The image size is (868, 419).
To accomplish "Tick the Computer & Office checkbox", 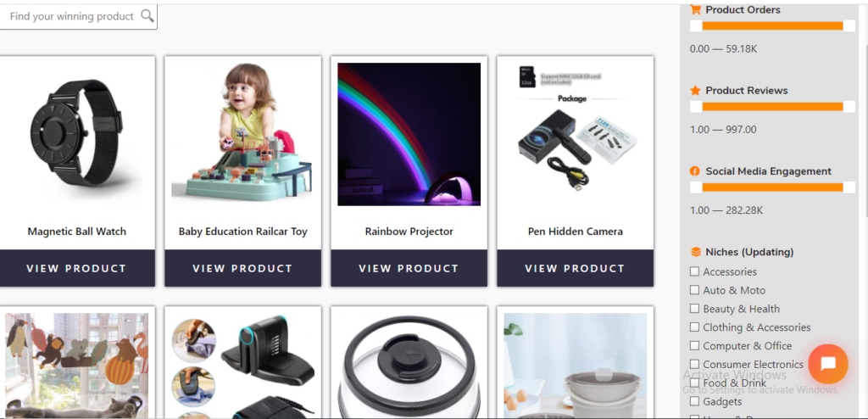I will coord(694,346).
